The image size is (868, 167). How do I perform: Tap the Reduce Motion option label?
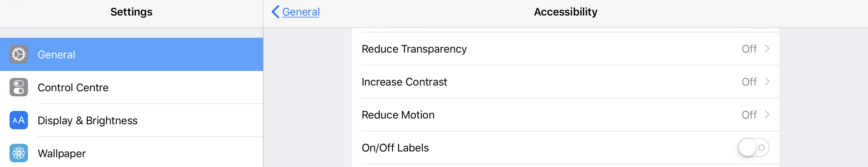click(397, 115)
